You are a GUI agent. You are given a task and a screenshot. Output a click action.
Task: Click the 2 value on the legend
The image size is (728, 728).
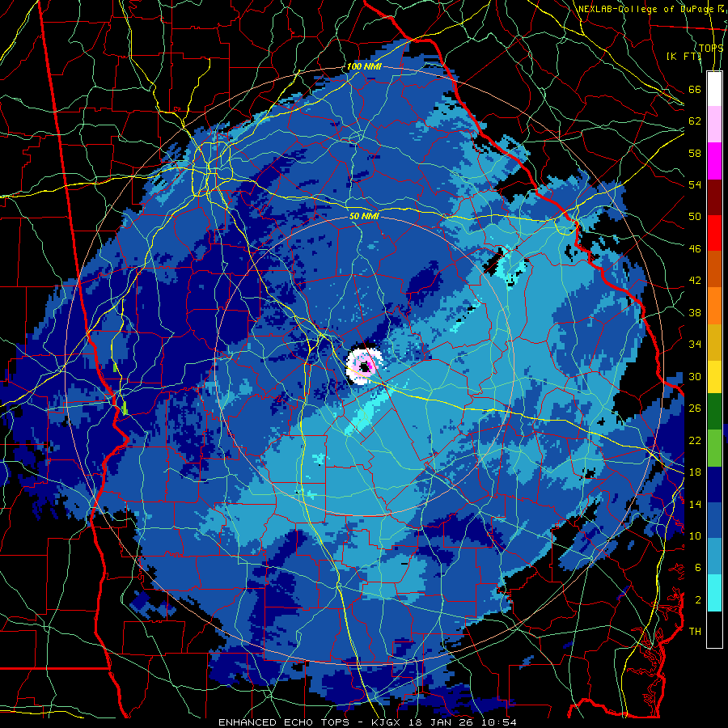(x=698, y=600)
